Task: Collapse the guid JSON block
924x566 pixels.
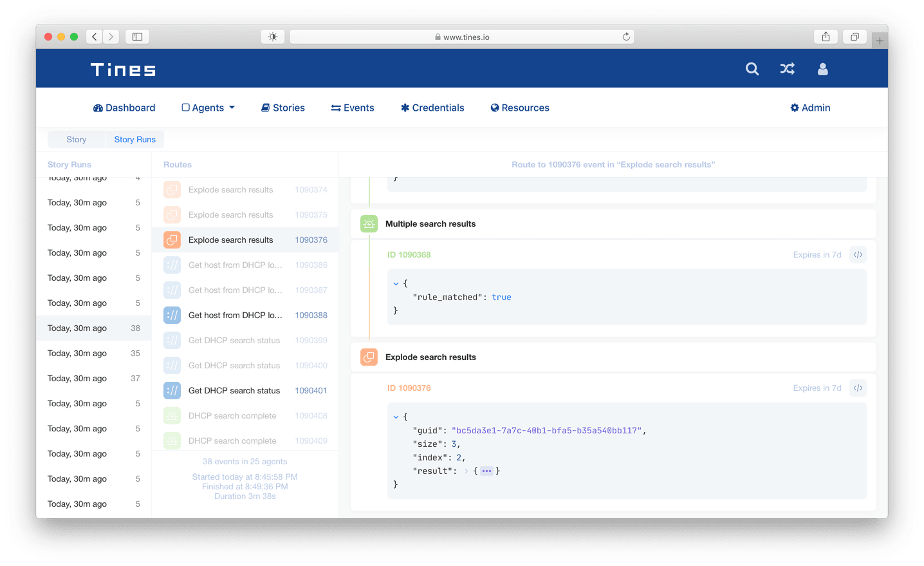Action: pyautogui.click(x=396, y=417)
